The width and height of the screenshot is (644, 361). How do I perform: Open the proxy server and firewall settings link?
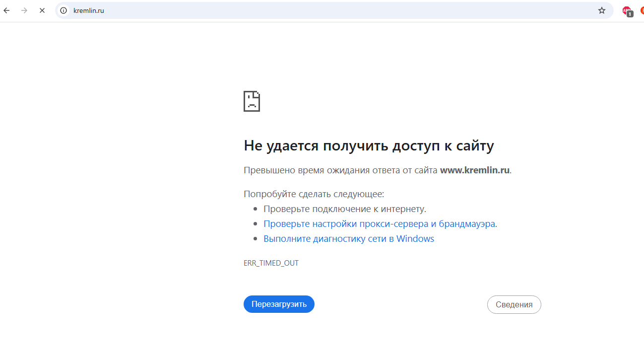pyautogui.click(x=380, y=224)
